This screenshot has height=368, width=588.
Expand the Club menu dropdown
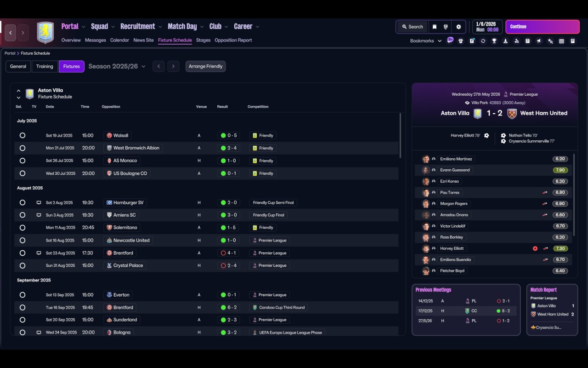pyautogui.click(x=226, y=27)
